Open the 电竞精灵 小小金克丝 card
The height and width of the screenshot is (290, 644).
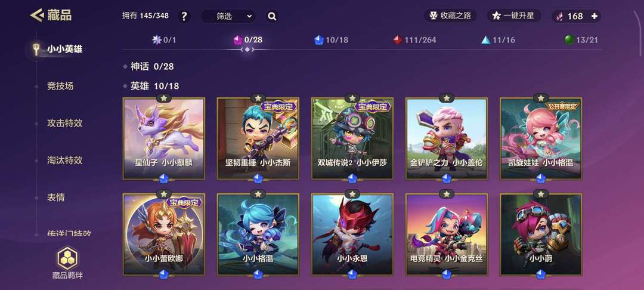447,235
